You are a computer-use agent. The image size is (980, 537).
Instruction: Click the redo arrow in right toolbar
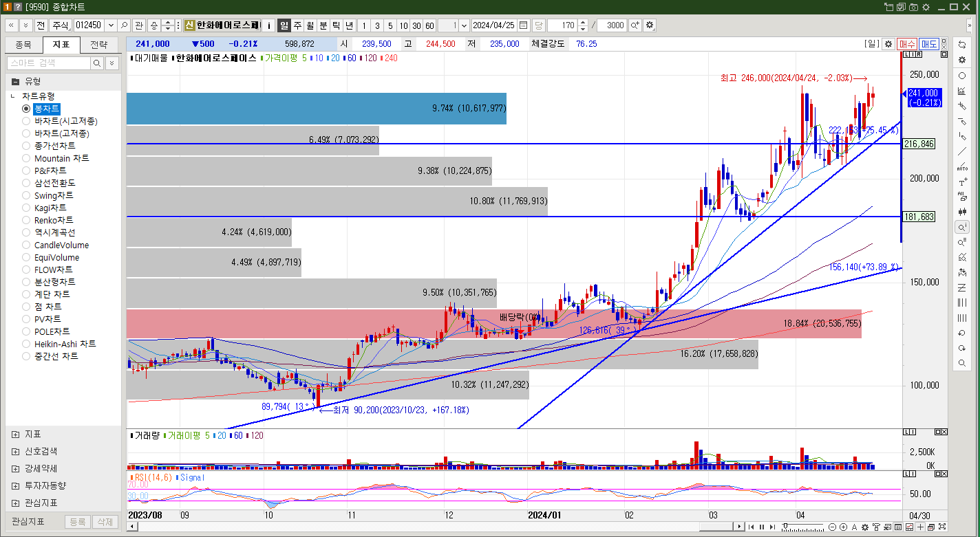pos(962,348)
